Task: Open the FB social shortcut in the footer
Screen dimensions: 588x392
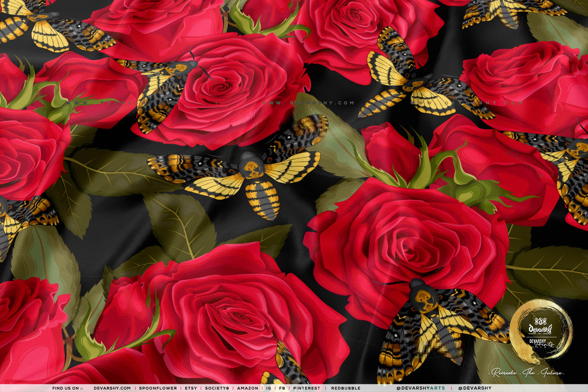Action: point(282,388)
